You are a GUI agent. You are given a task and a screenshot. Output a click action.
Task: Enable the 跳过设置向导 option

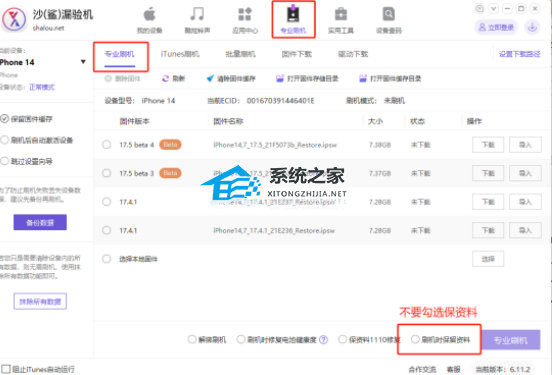(x=5, y=161)
